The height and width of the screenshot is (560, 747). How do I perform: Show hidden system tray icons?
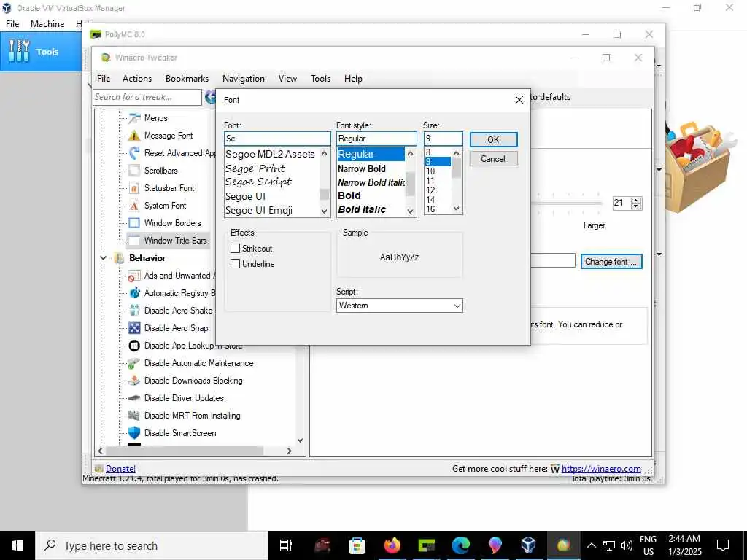[591, 545]
